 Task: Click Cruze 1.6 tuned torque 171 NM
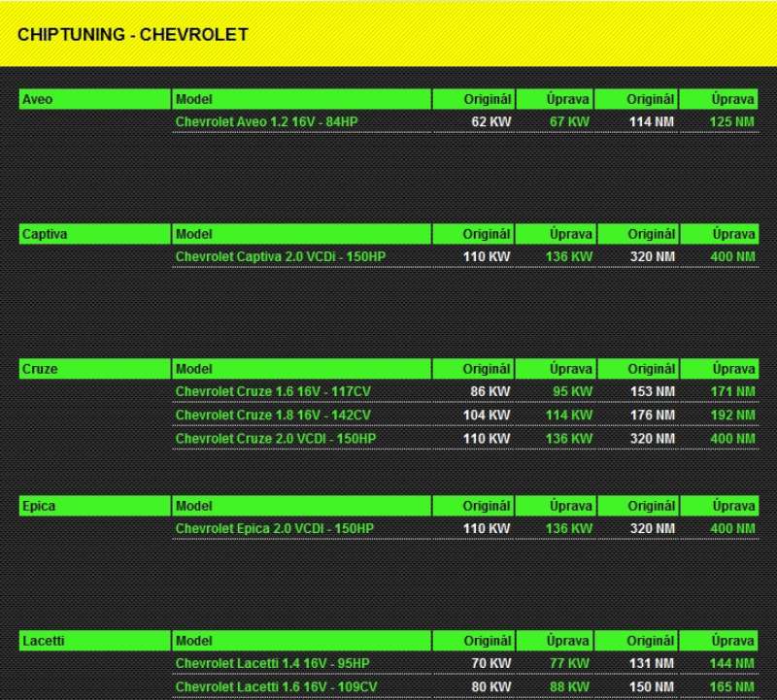click(733, 391)
